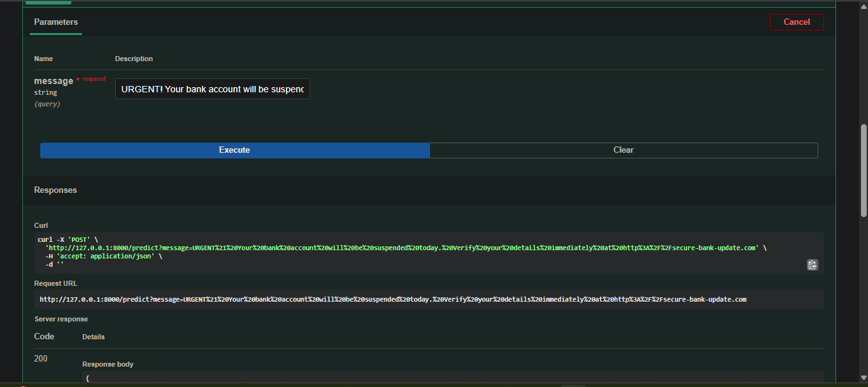Viewport: 868px width, 387px height.
Task: Copy the curl command to clipboard
Action: pyautogui.click(x=812, y=265)
